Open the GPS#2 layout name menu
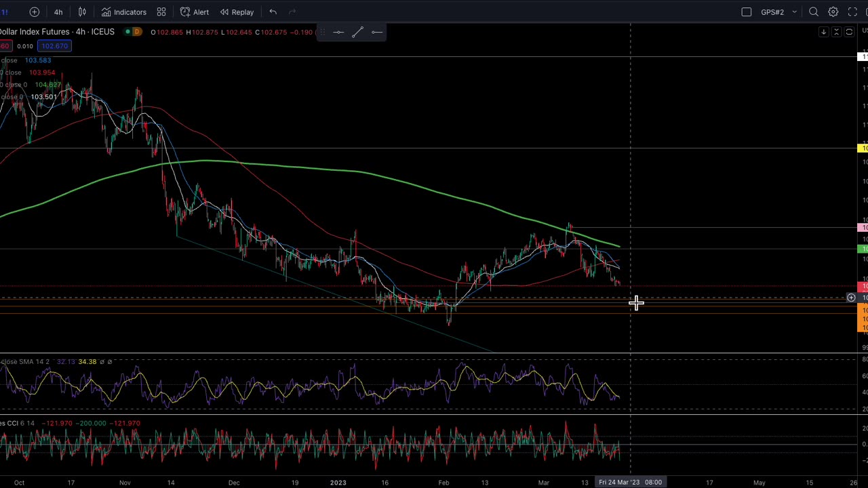This screenshot has width=868, height=488. [x=772, y=12]
